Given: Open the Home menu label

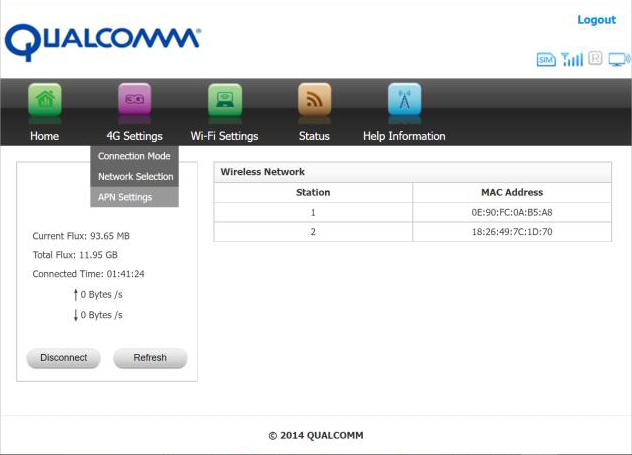Looking at the screenshot, I should point(45,136).
